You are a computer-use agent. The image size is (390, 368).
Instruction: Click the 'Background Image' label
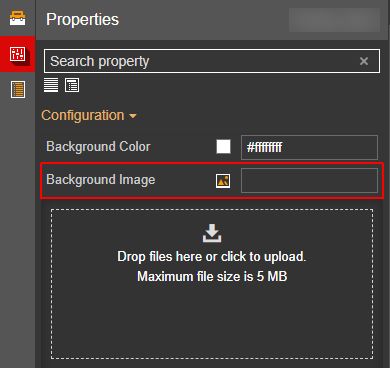[x=101, y=180]
